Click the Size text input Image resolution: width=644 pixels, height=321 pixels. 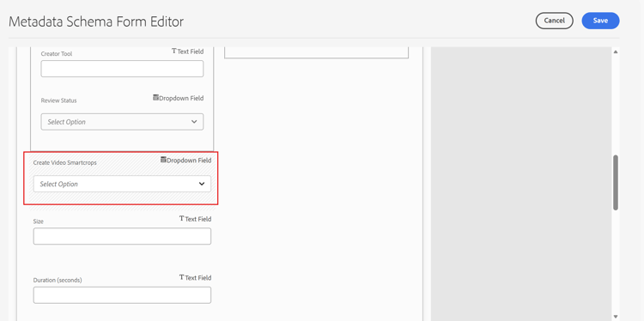[122, 236]
